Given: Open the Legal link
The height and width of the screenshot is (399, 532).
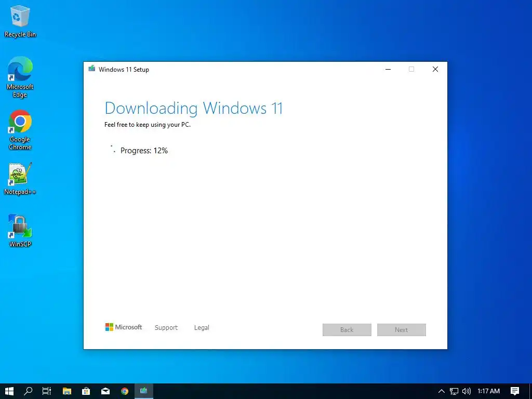Looking at the screenshot, I should 202,328.
